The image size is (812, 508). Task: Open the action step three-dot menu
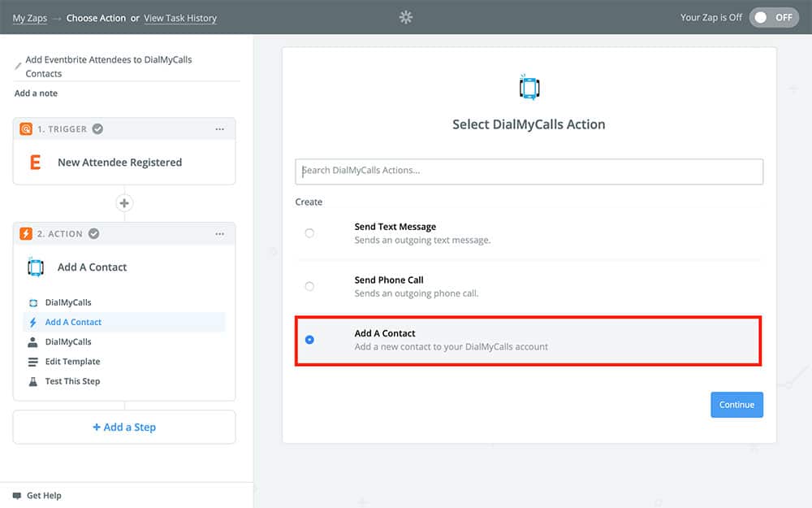(219, 234)
